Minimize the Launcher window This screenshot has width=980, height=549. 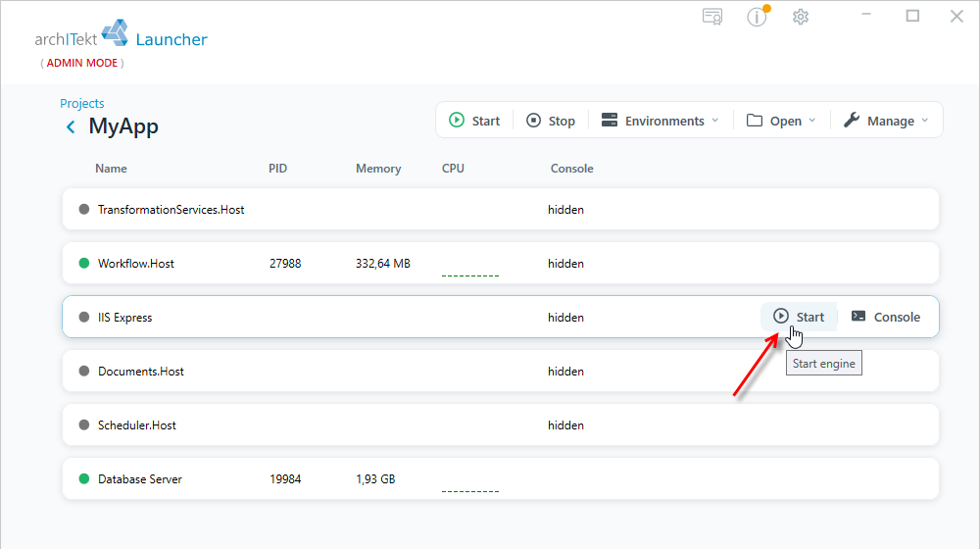point(866,15)
